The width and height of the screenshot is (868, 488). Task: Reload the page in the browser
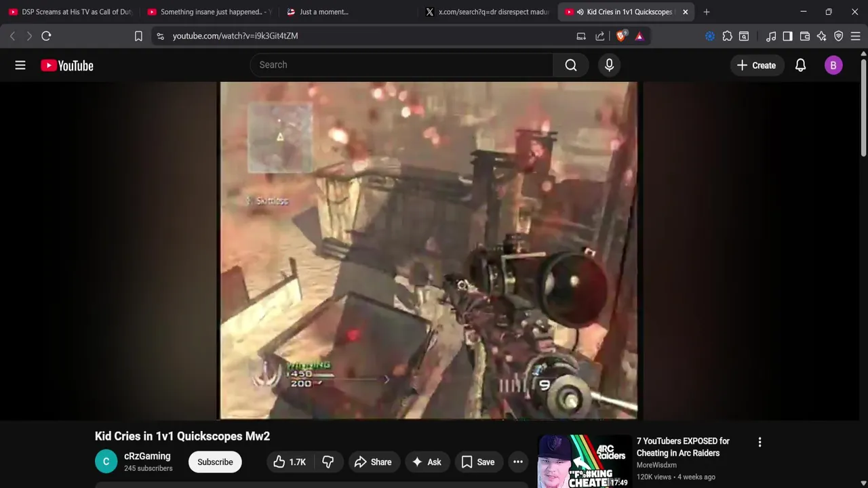pyautogui.click(x=46, y=36)
